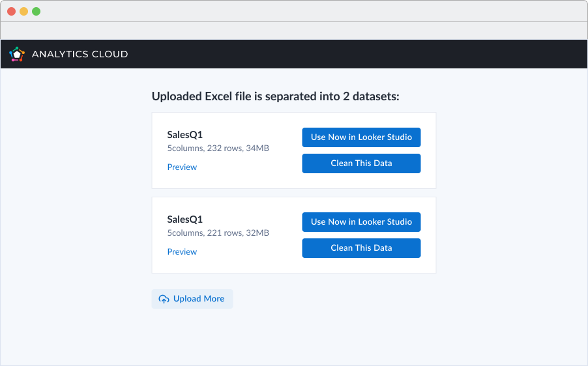Maximize the window with the green button

pyautogui.click(x=36, y=11)
